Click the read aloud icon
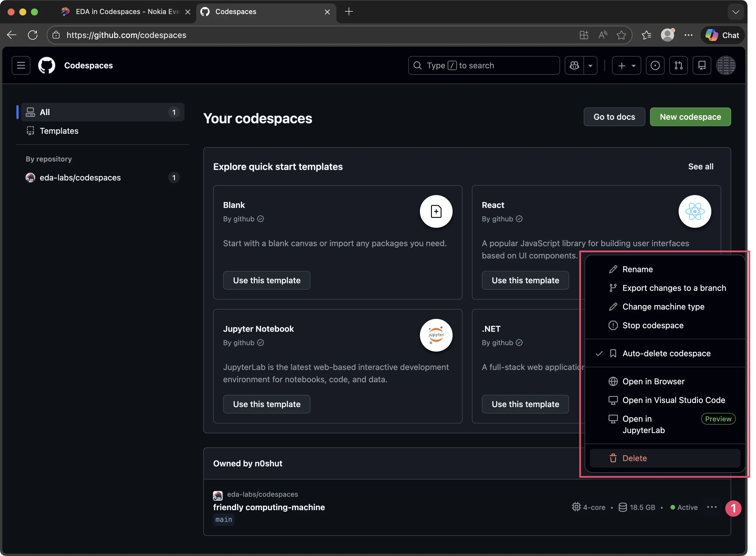756x556 pixels. click(603, 35)
